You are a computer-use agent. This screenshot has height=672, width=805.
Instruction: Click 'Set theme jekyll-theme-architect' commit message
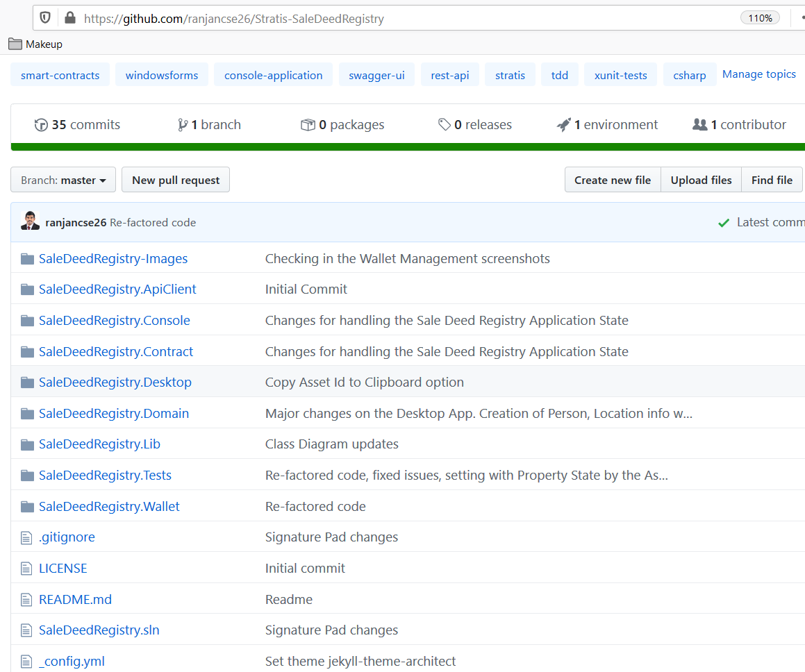coord(360,662)
